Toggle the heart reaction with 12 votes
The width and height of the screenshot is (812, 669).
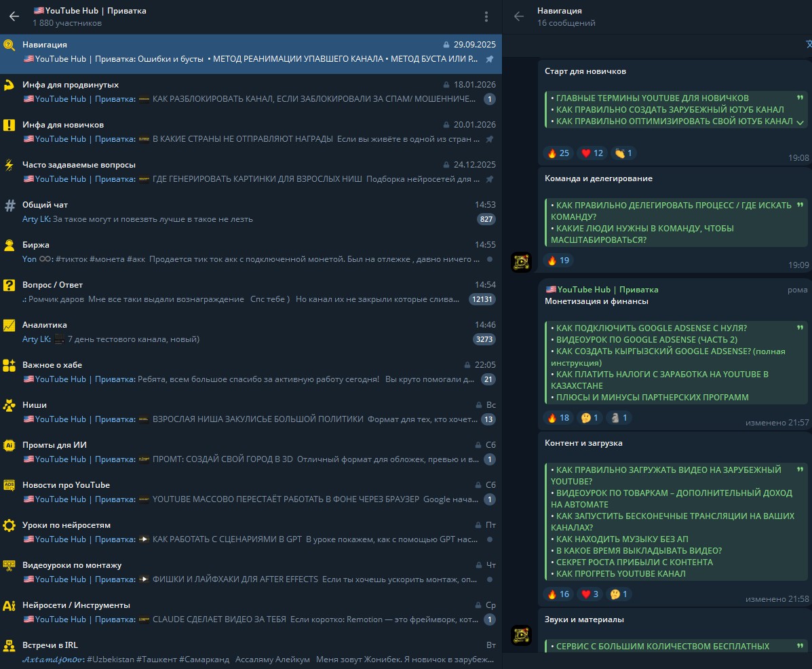point(592,153)
